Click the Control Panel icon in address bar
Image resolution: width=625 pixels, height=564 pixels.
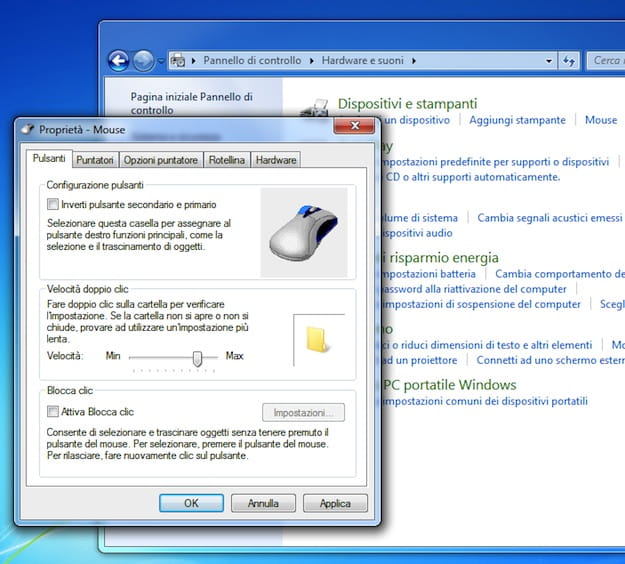pos(178,61)
